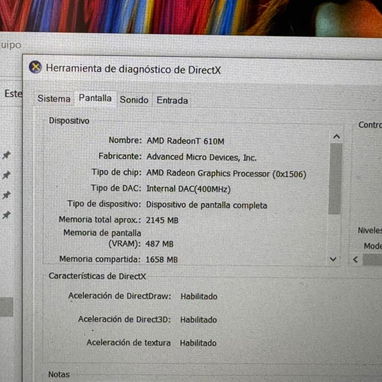Click the device list scroll up arrow
This screenshot has width=382, height=382.
click(336, 137)
